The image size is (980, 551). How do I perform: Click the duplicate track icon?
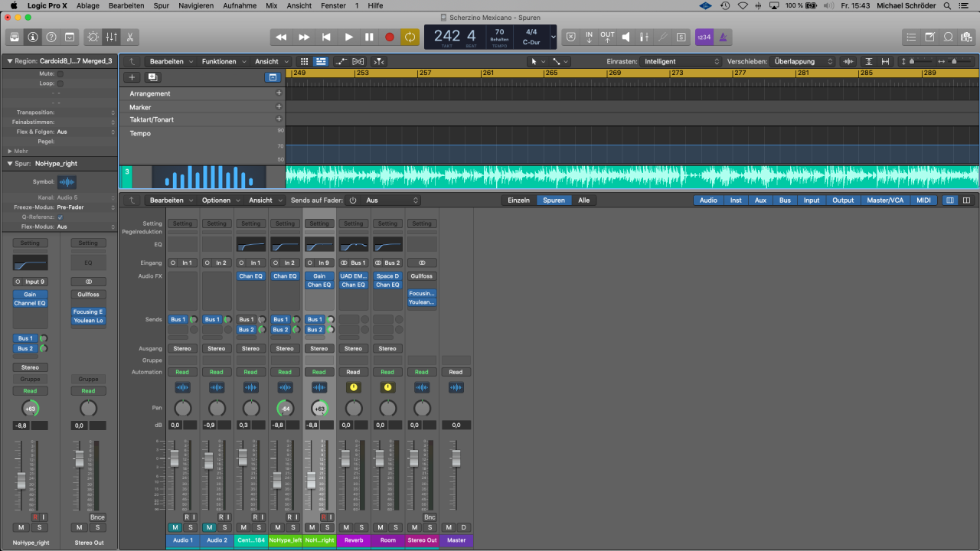tap(152, 77)
